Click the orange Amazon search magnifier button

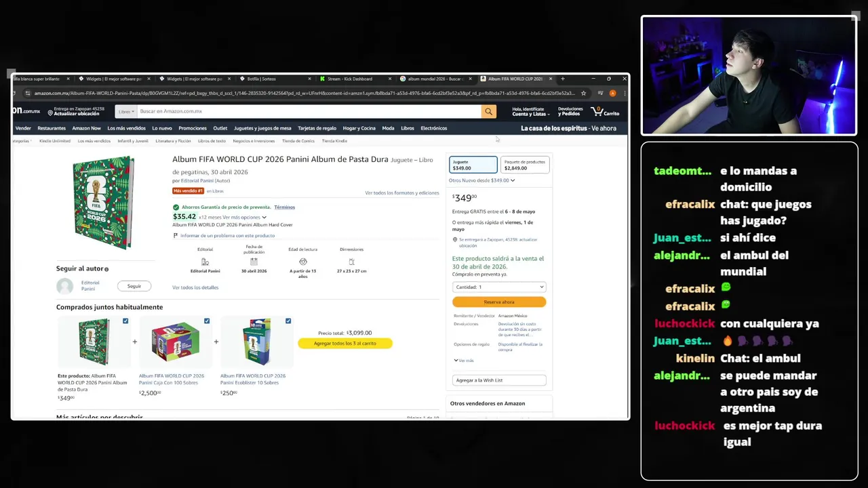point(488,111)
